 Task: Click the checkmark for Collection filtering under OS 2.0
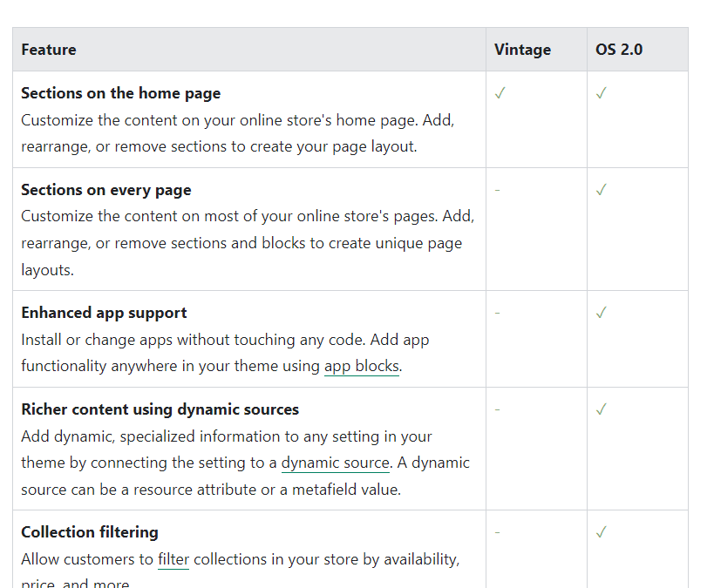(602, 531)
